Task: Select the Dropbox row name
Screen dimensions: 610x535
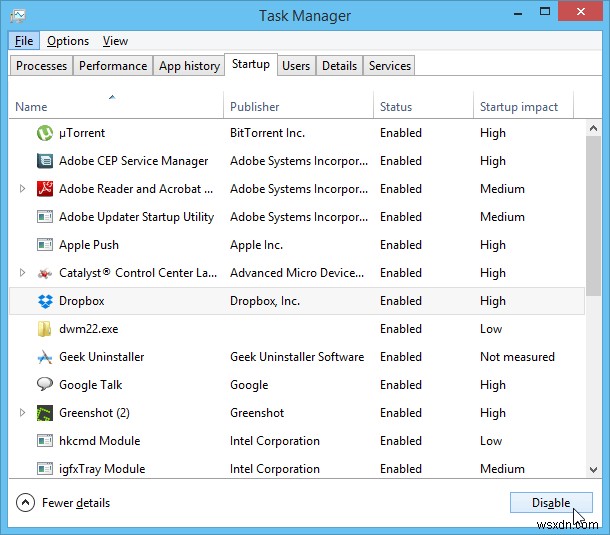Action: [82, 301]
